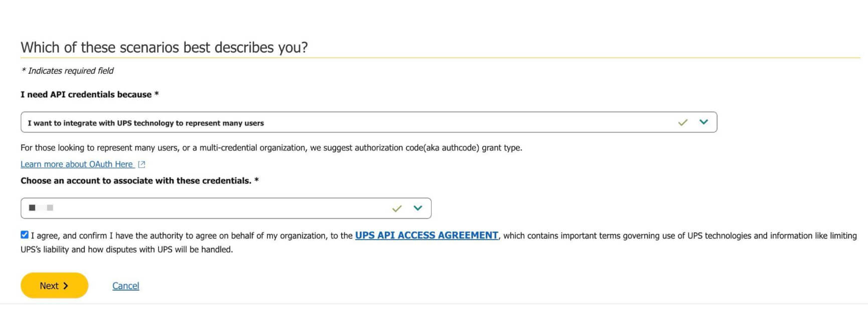This screenshot has width=868, height=323.
Task: Click chevron arrow of credentials reason dropdown
Action: click(703, 122)
